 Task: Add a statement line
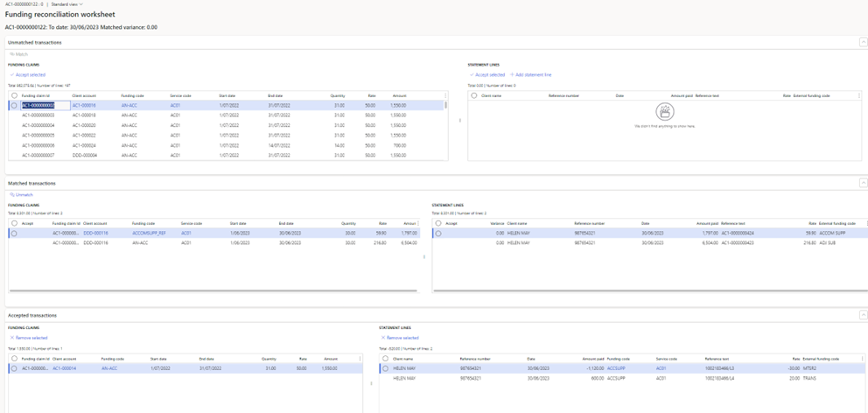pos(530,74)
